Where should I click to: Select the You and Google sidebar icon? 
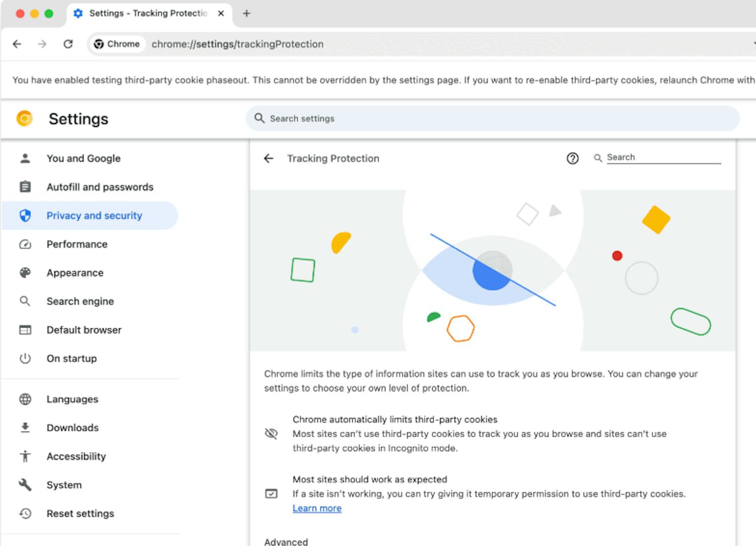point(25,158)
